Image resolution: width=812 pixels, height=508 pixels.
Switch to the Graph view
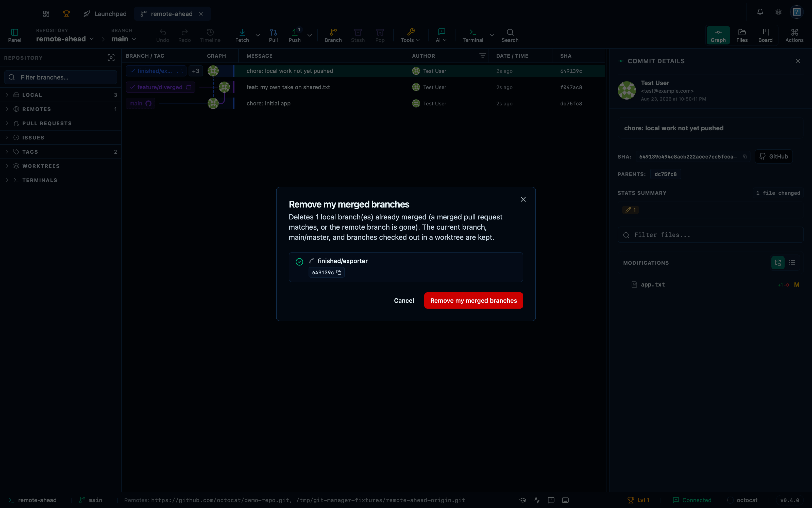(718, 35)
